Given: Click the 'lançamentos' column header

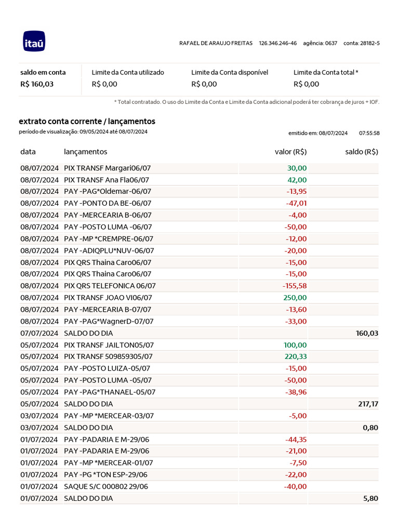Looking at the screenshot, I should (86, 152).
